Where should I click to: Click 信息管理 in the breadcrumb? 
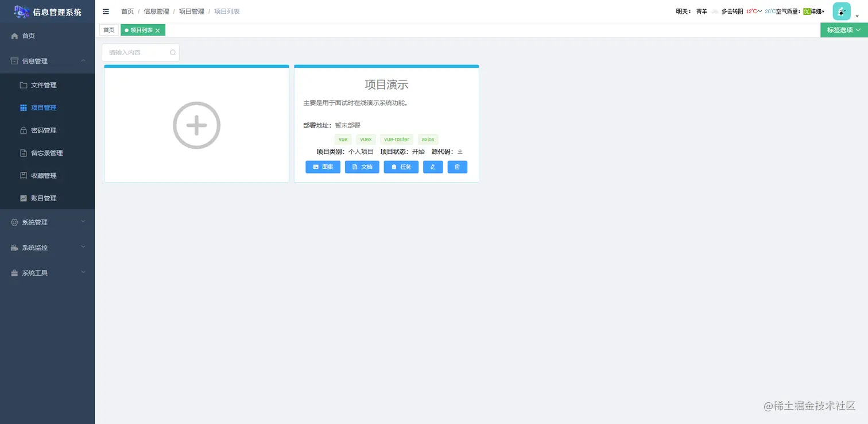click(x=156, y=11)
